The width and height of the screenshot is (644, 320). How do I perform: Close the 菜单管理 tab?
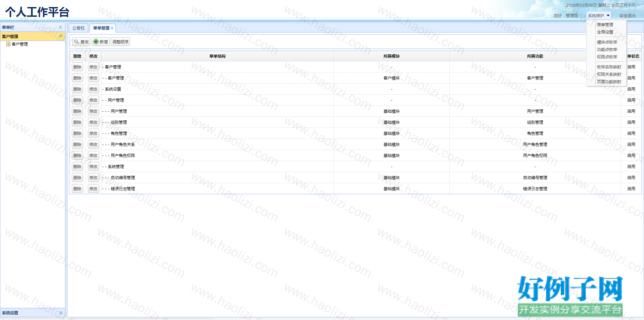tap(112, 28)
